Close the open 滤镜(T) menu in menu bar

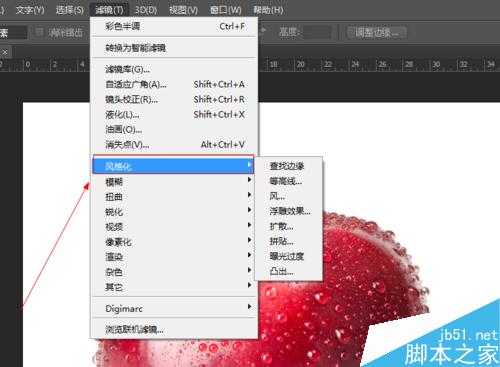pos(109,10)
